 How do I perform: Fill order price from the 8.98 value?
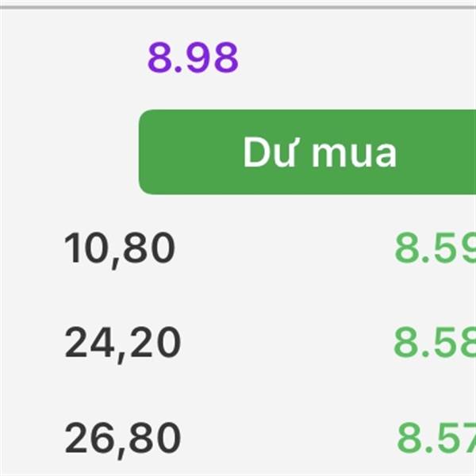point(193,57)
